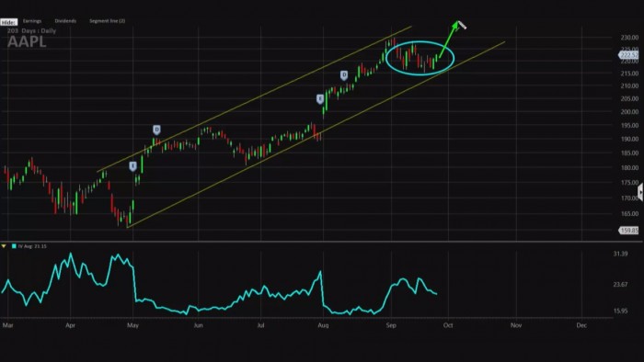Toggle Segment line (2) visibility
Screen dimensions: 644x362
[108, 21]
